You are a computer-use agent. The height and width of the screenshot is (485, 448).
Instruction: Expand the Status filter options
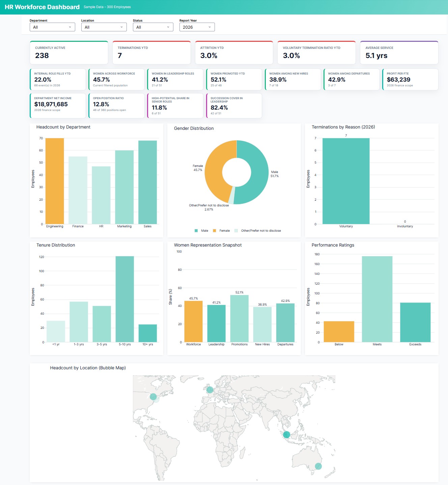click(153, 27)
